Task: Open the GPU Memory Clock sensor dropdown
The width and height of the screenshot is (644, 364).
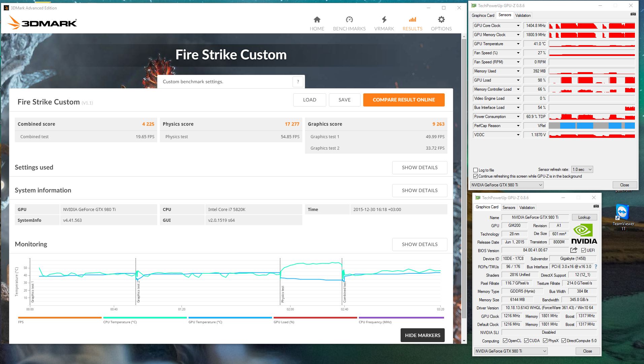Action: coord(518,35)
